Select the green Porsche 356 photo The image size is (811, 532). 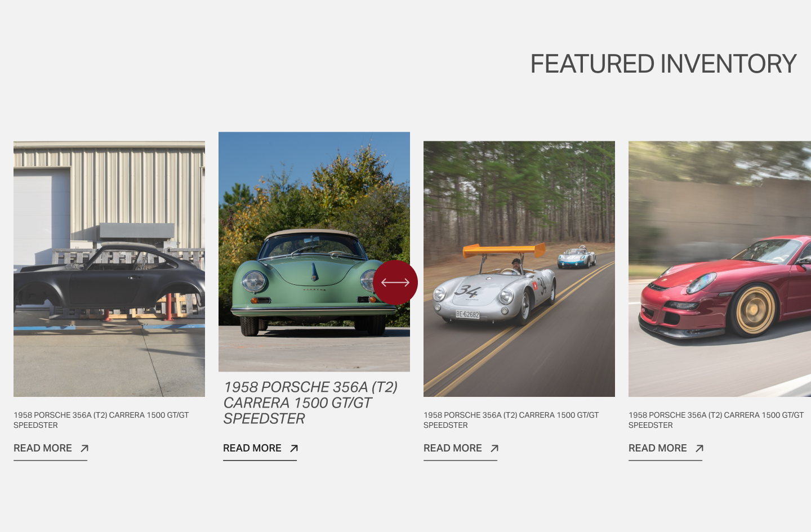[x=314, y=252]
